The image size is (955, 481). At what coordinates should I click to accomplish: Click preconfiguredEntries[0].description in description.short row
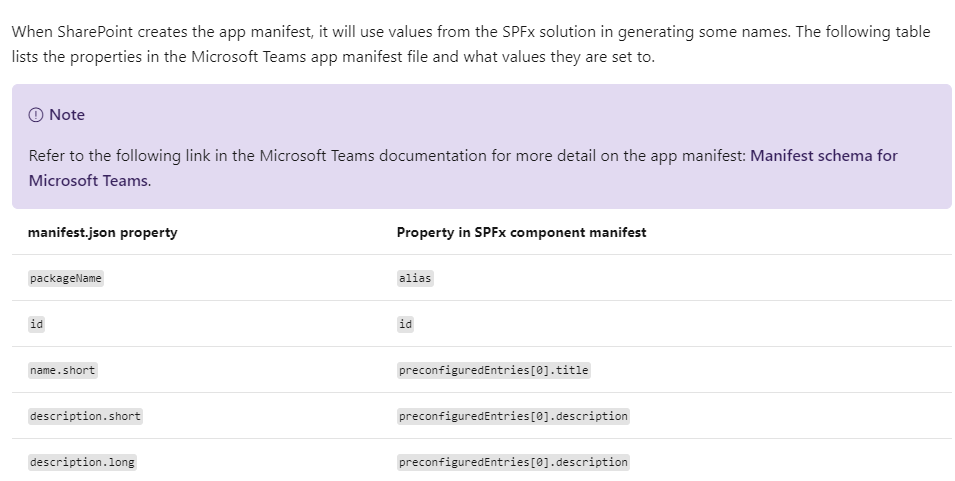pos(513,416)
